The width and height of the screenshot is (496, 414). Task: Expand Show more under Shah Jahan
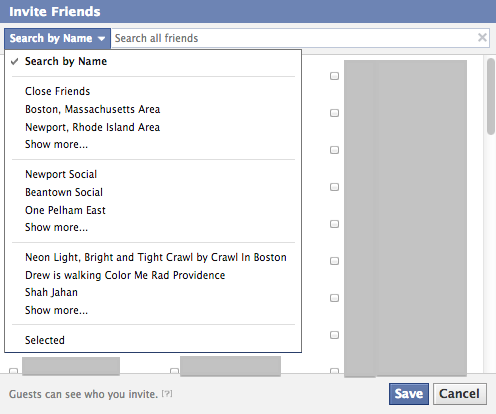(56, 310)
